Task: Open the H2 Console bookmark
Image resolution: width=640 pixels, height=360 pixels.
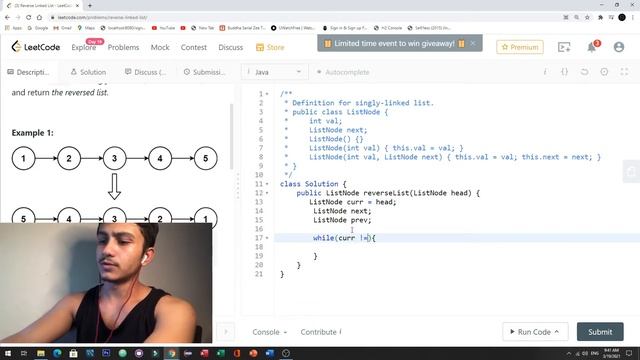Action: 388,28
